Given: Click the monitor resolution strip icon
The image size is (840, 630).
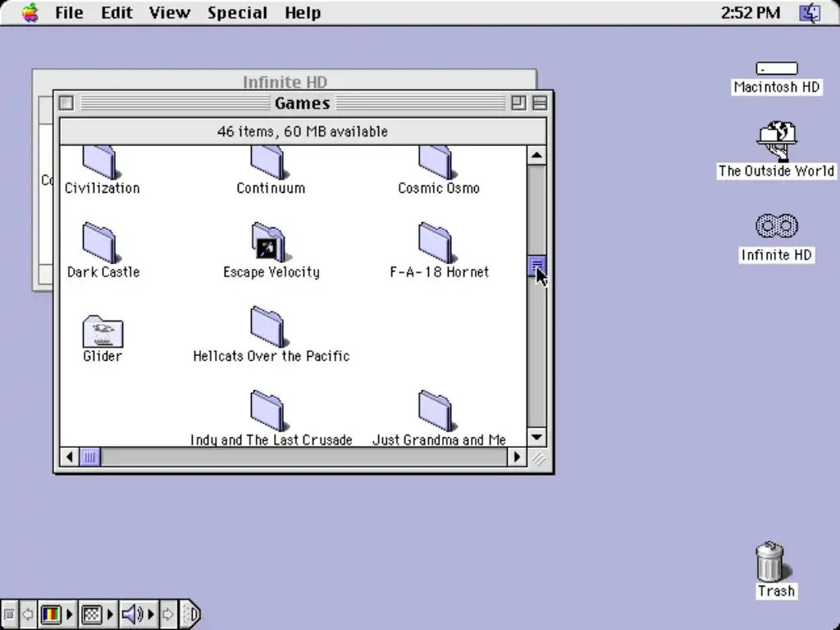Looking at the screenshot, I should (x=92, y=614).
